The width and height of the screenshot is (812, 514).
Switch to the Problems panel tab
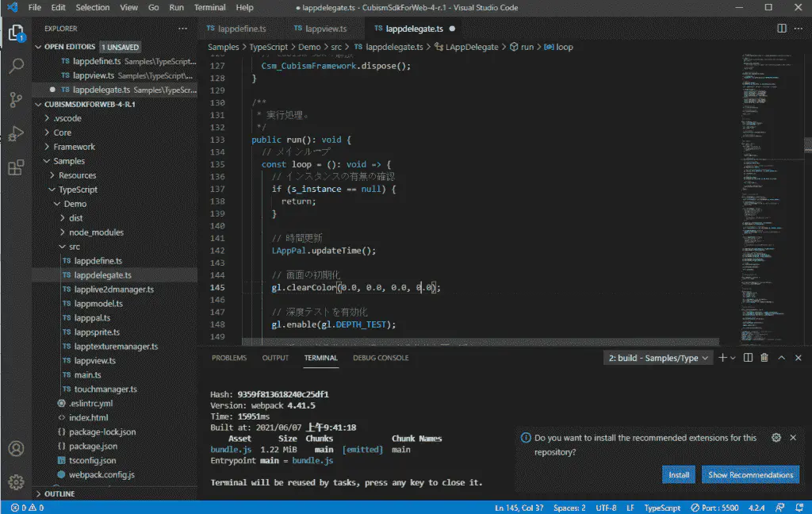[x=229, y=358]
